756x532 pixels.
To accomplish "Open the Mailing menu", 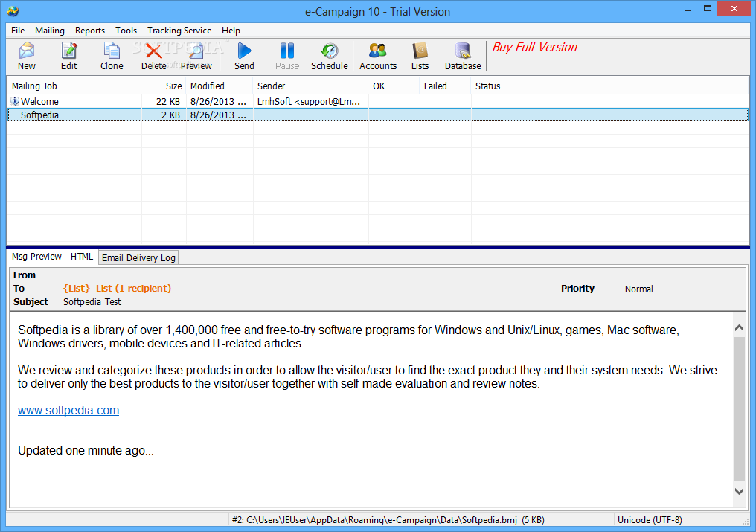I will [x=50, y=30].
